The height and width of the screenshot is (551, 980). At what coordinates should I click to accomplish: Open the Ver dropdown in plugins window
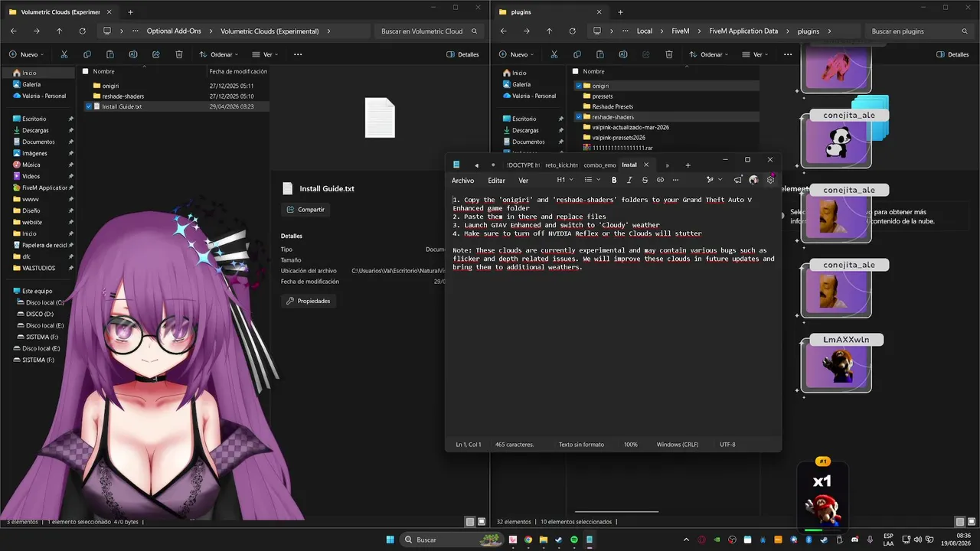(x=753, y=54)
